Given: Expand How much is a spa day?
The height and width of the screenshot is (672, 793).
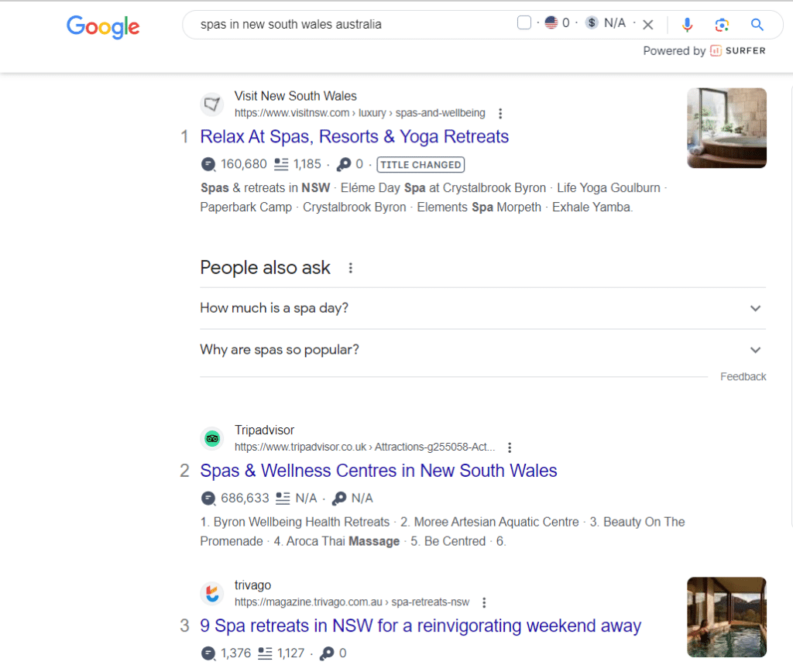Looking at the screenshot, I should (x=483, y=308).
